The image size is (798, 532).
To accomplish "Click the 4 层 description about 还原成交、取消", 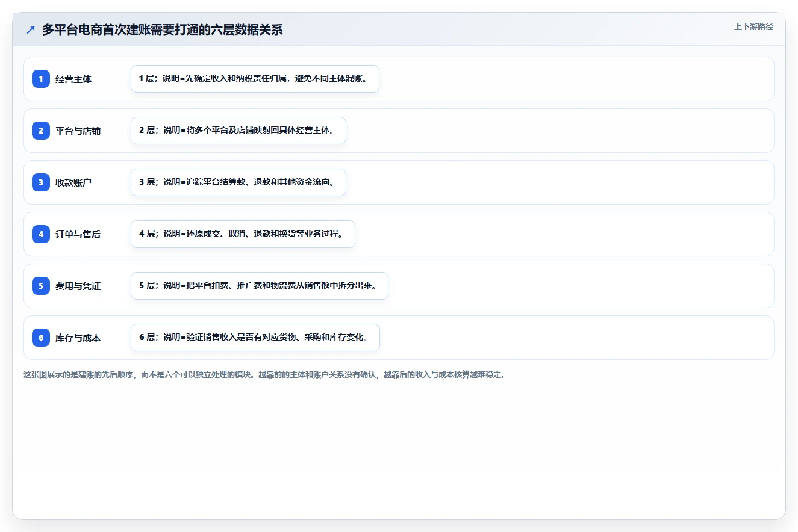I will tap(243, 234).
